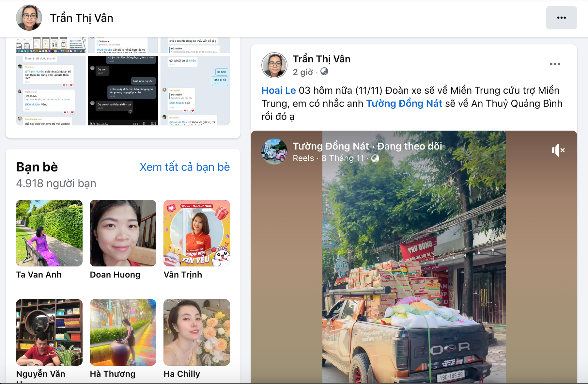Toggle the "Đang theo dõi" following status
This screenshot has height=384, width=588.
(410, 146)
